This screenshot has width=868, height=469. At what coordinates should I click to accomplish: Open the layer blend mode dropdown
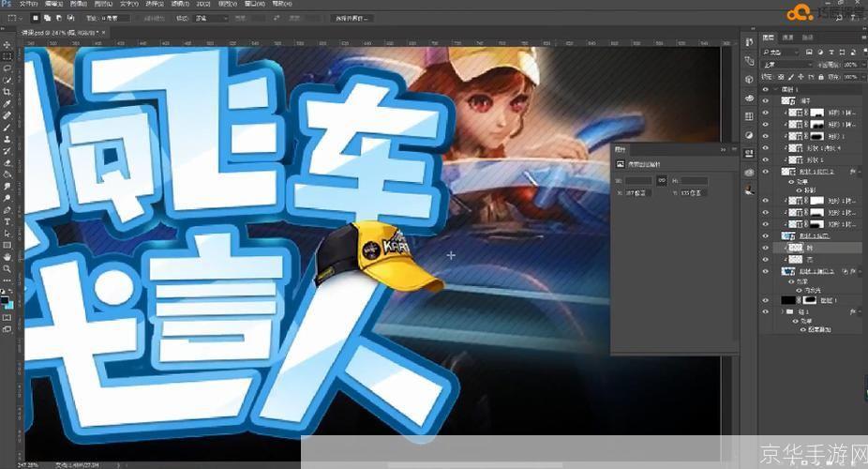(x=788, y=65)
